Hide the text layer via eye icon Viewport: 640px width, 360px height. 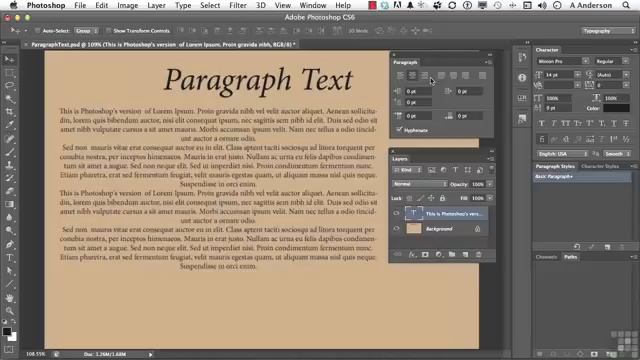point(396,213)
